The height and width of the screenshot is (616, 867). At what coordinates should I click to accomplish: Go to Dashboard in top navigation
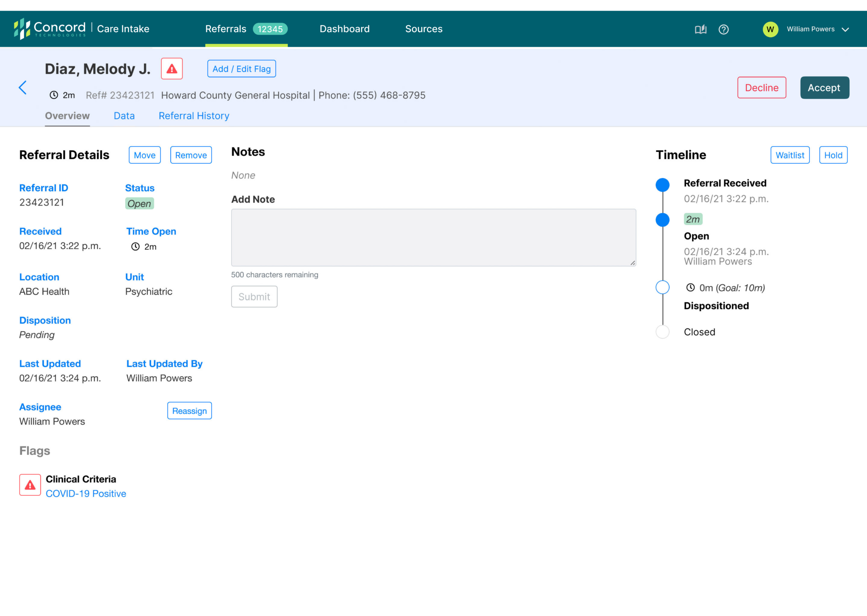tap(345, 29)
